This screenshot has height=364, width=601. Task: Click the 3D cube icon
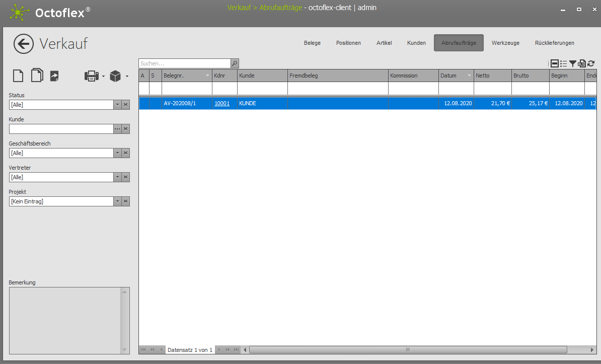point(115,76)
